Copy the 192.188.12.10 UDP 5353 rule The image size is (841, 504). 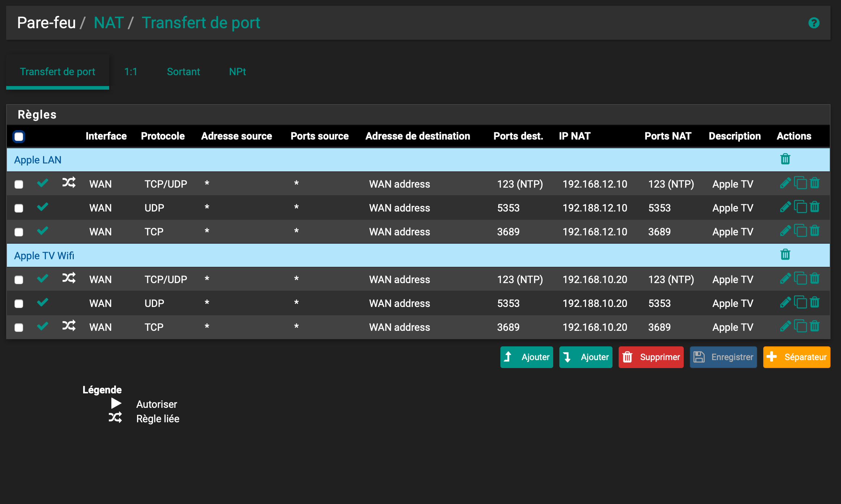(x=800, y=207)
